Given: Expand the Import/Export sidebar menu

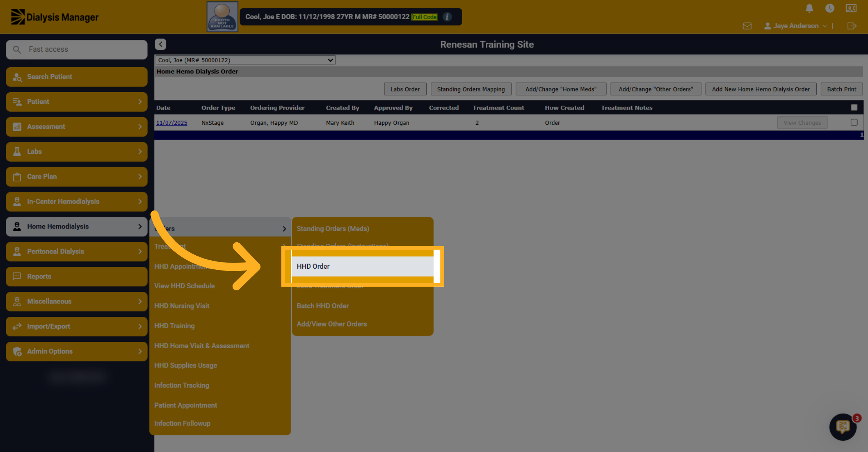Looking at the screenshot, I should pyautogui.click(x=77, y=326).
